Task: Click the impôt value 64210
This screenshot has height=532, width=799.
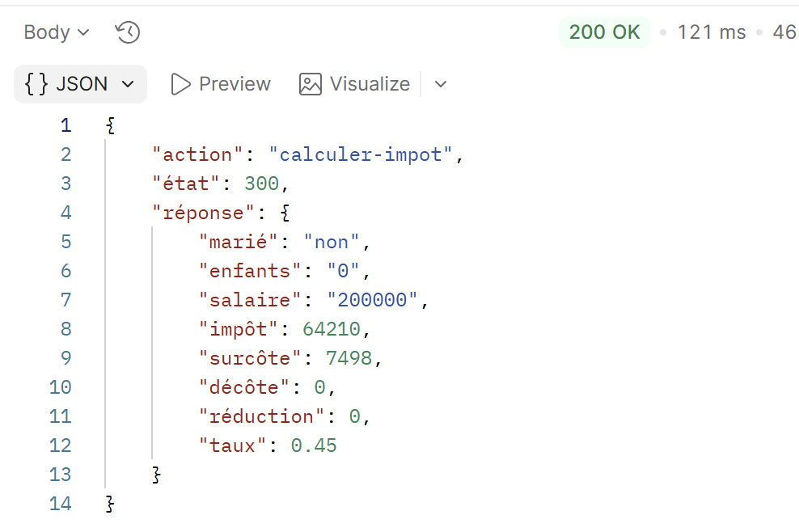Action: tap(332, 329)
